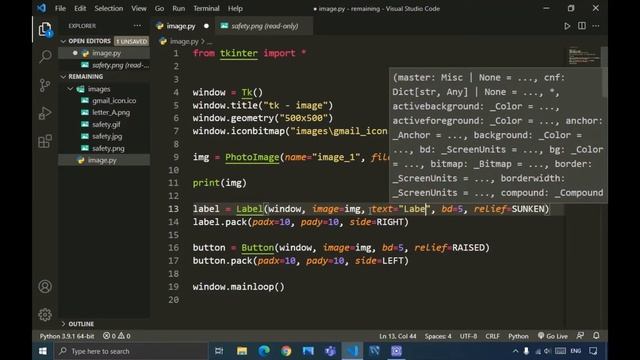Switch to safety.png (read-only) tab

tap(264, 26)
